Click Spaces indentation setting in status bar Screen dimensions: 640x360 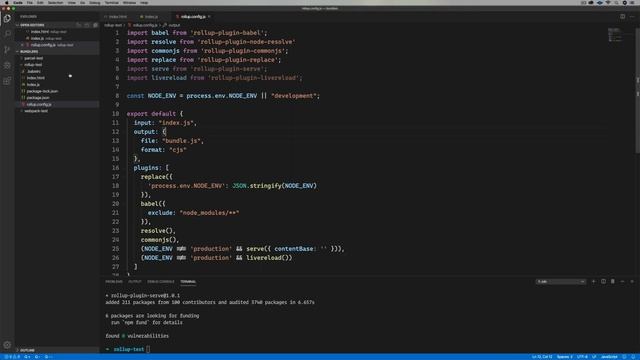(565, 357)
